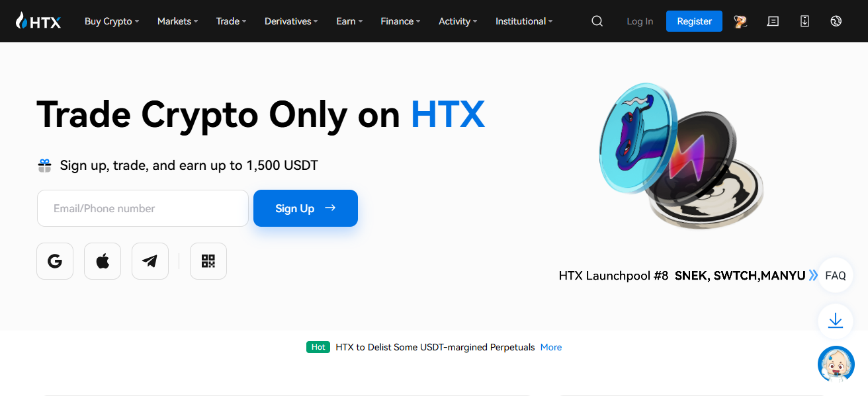The image size is (868, 396).
Task: Click the More link beside delist announcement
Action: tap(550, 347)
